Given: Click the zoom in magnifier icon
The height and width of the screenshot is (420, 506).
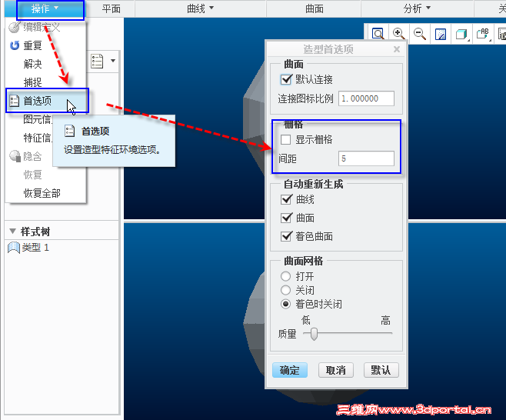Looking at the screenshot, I should (398, 34).
